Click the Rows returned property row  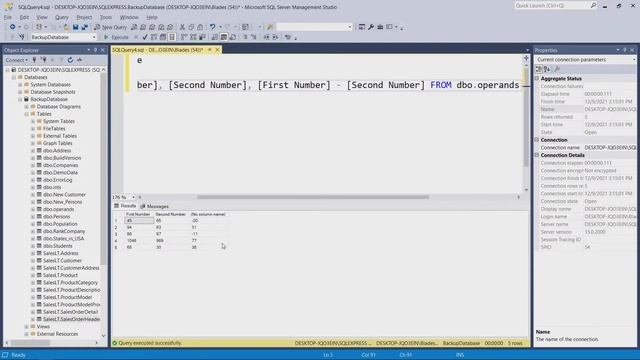pyautogui.click(x=586, y=117)
